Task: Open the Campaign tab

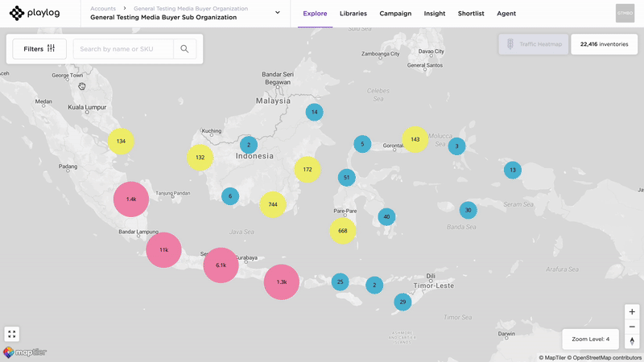Action: 395,14
